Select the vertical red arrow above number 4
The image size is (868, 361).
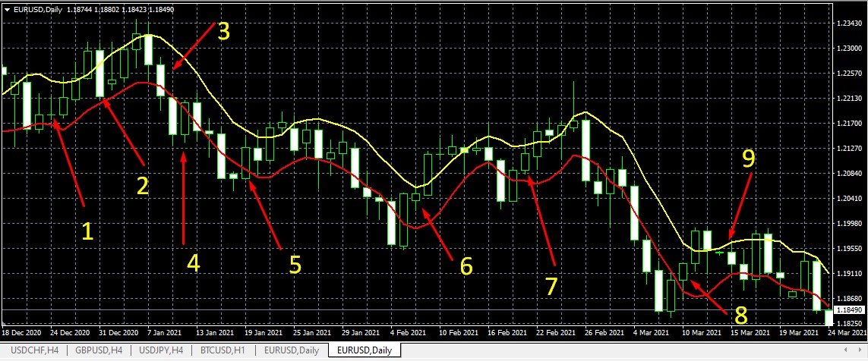click(183, 197)
